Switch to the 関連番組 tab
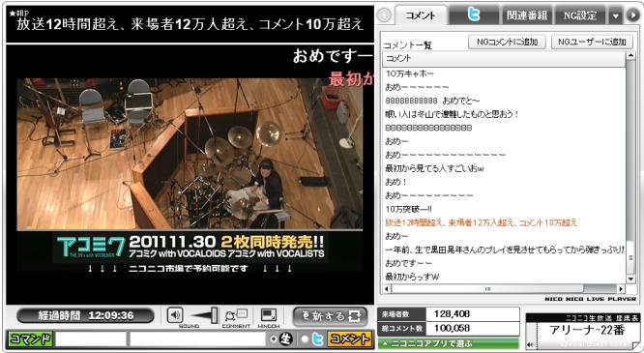Image resolution: width=644 pixels, height=353 pixels. (x=527, y=15)
